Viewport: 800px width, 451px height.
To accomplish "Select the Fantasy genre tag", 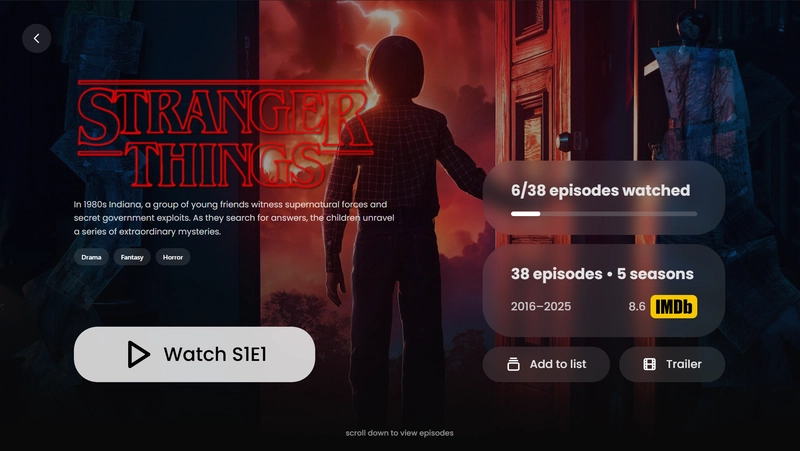I will (132, 257).
